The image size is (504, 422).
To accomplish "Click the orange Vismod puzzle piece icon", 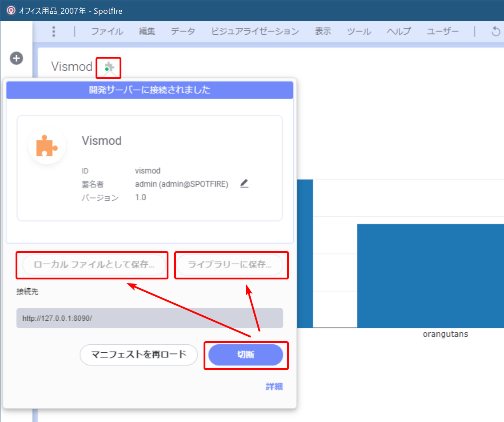I will [47, 146].
